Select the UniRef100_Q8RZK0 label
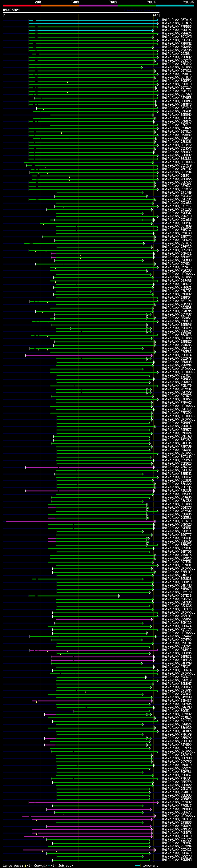197x868 pixels. pyautogui.click(x=177, y=467)
